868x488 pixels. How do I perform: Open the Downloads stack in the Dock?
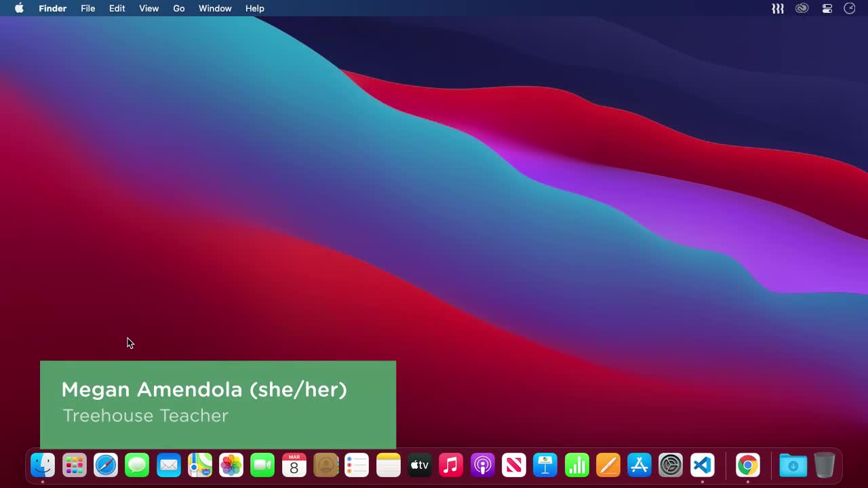[x=793, y=465]
